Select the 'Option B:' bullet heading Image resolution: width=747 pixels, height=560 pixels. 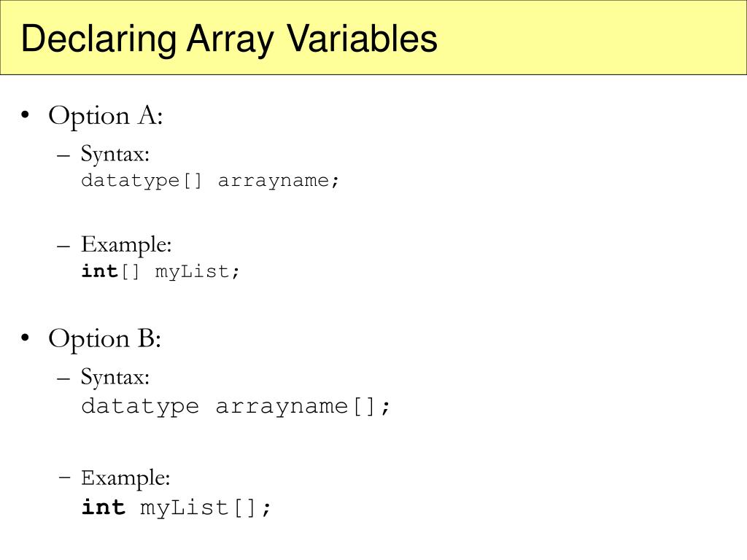coord(104,339)
